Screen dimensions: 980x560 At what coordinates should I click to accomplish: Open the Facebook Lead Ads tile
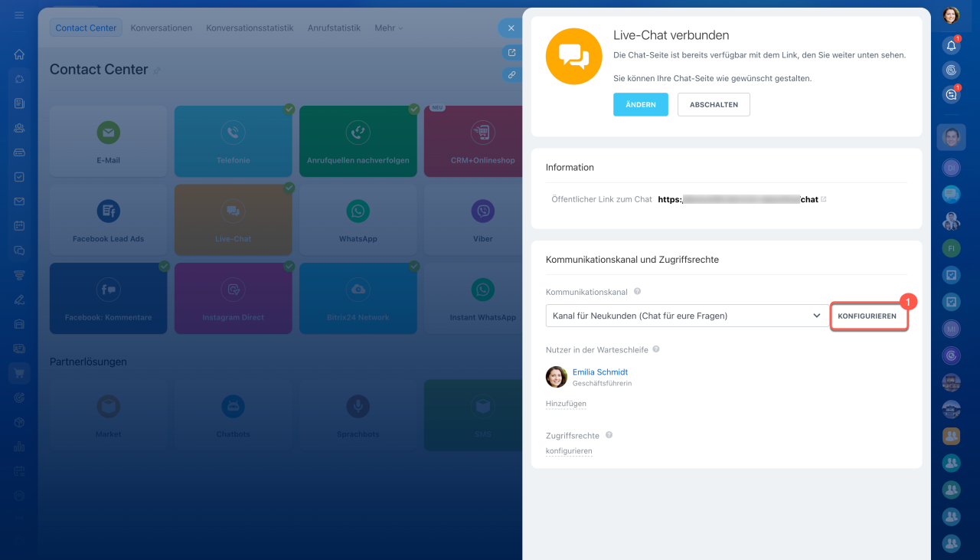pos(108,220)
